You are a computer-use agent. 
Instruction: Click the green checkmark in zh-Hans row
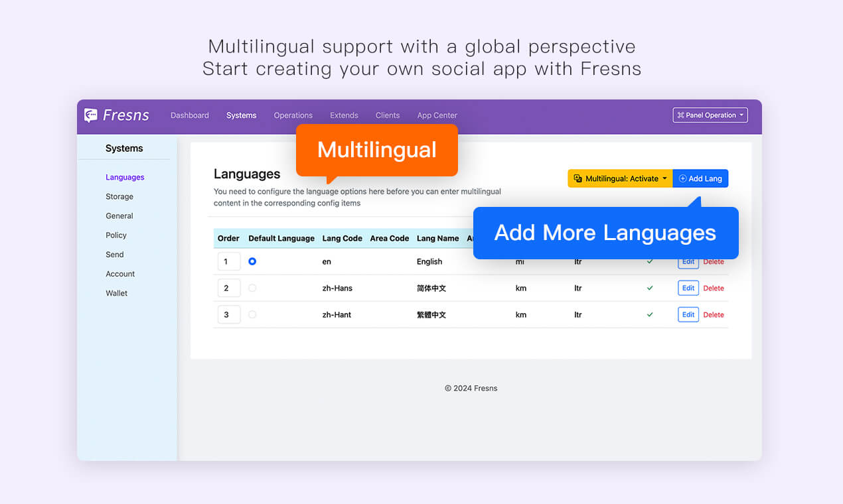(x=650, y=288)
